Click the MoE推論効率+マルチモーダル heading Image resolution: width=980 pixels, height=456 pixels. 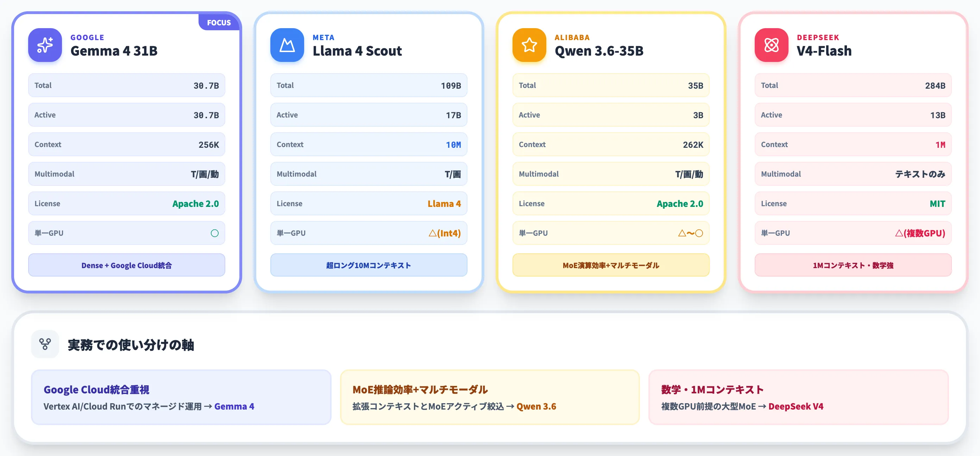420,389
